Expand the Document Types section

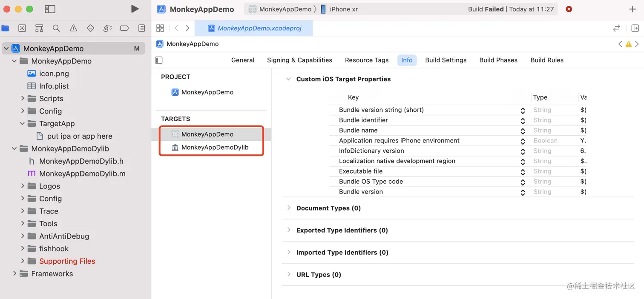289,208
